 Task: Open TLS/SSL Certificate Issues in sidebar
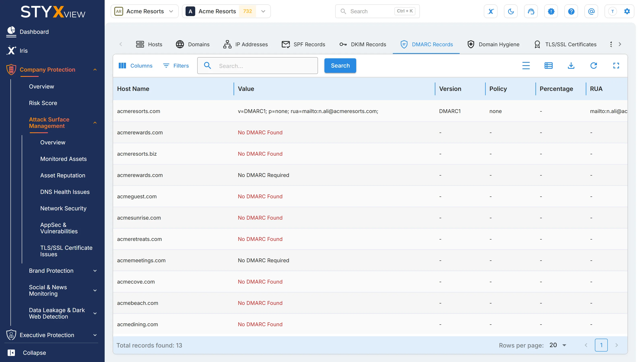click(x=66, y=251)
